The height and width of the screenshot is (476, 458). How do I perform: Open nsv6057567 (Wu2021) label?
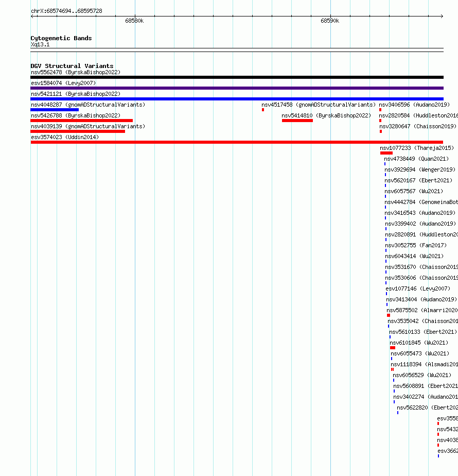pyautogui.click(x=414, y=191)
